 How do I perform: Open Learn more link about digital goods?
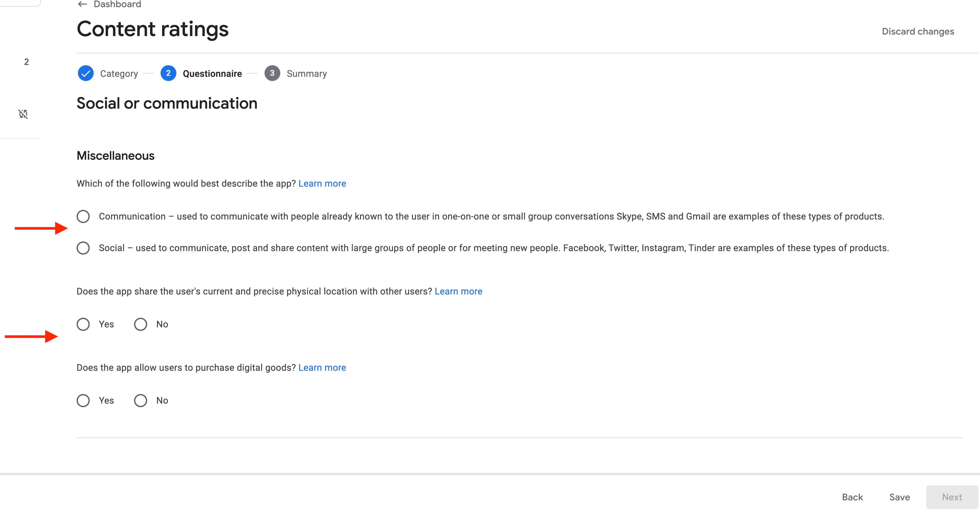pos(322,368)
